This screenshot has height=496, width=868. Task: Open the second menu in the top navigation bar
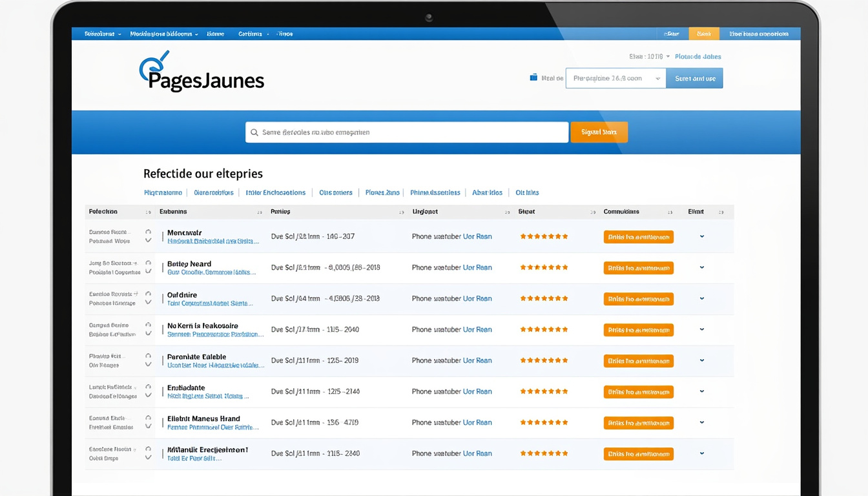click(x=163, y=34)
